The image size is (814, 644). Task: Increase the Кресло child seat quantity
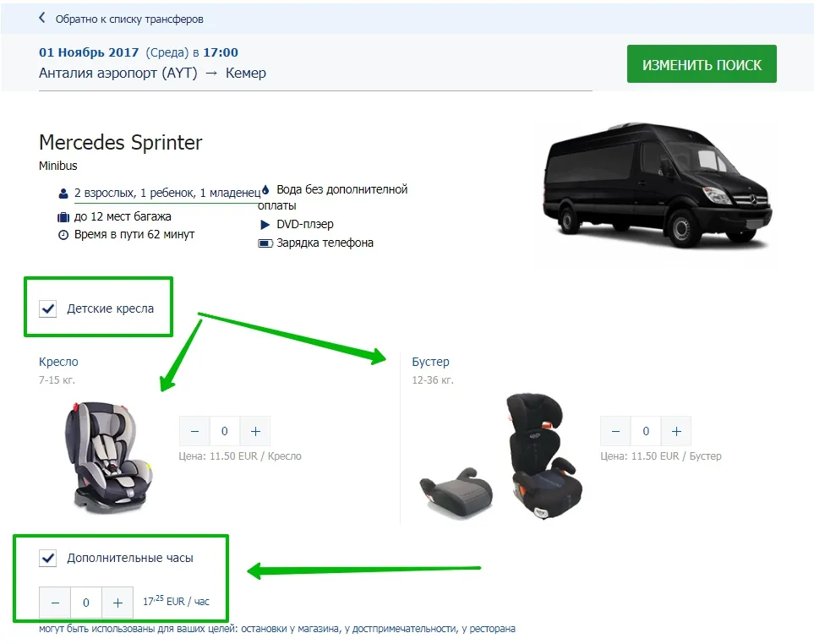(255, 431)
